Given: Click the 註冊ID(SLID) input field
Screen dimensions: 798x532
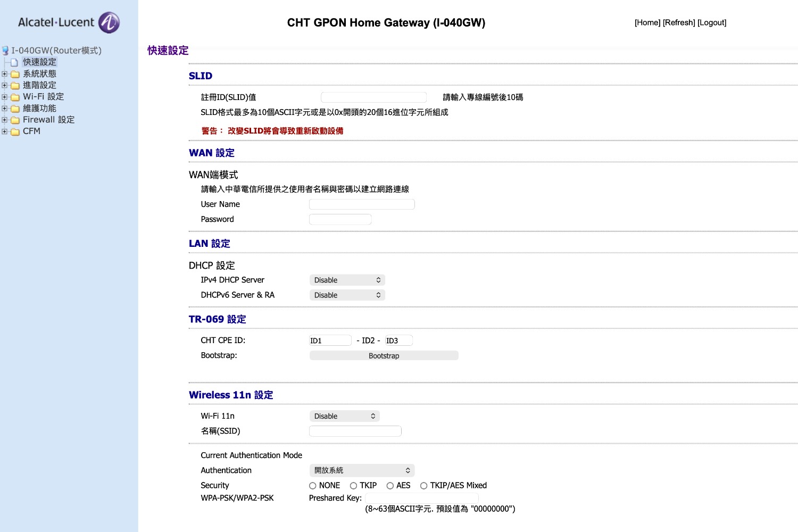Looking at the screenshot, I should pos(373,97).
